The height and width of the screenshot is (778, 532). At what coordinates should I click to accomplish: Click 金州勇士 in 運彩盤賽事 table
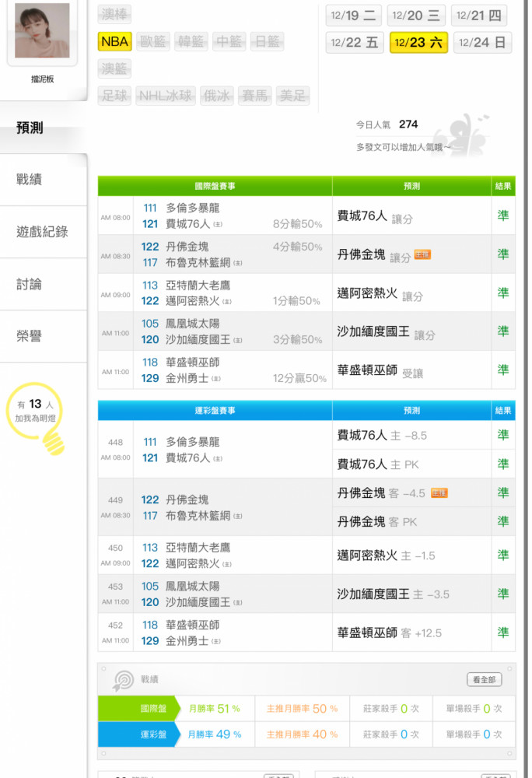tap(187, 640)
